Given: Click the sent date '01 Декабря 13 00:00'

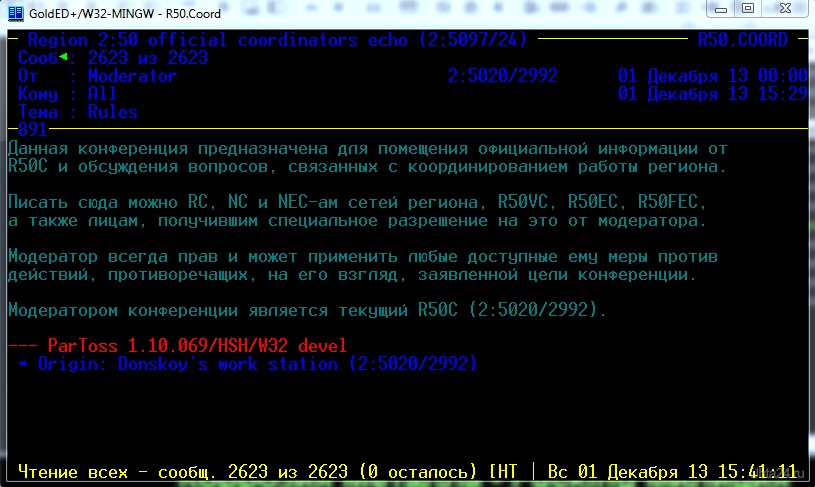Looking at the screenshot, I should click(712, 76).
